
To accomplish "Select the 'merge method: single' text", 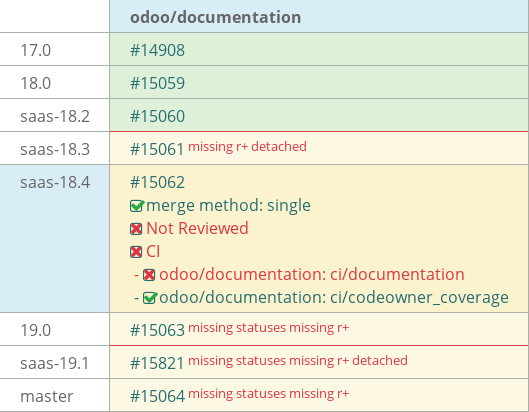I will (228, 205).
